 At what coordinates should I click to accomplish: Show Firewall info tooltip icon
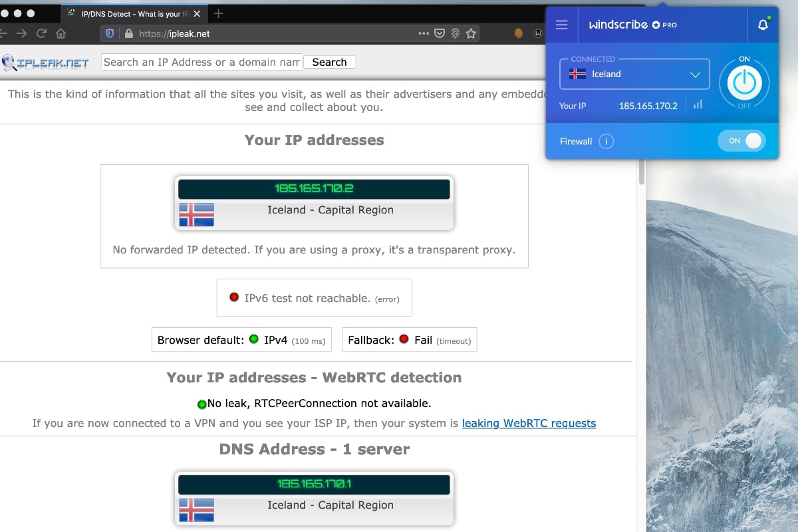click(606, 141)
